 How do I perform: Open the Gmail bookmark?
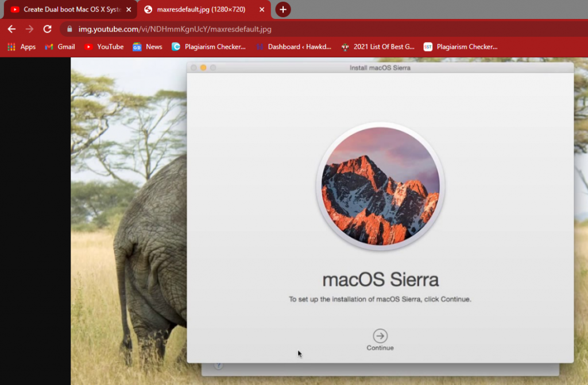[x=60, y=47]
